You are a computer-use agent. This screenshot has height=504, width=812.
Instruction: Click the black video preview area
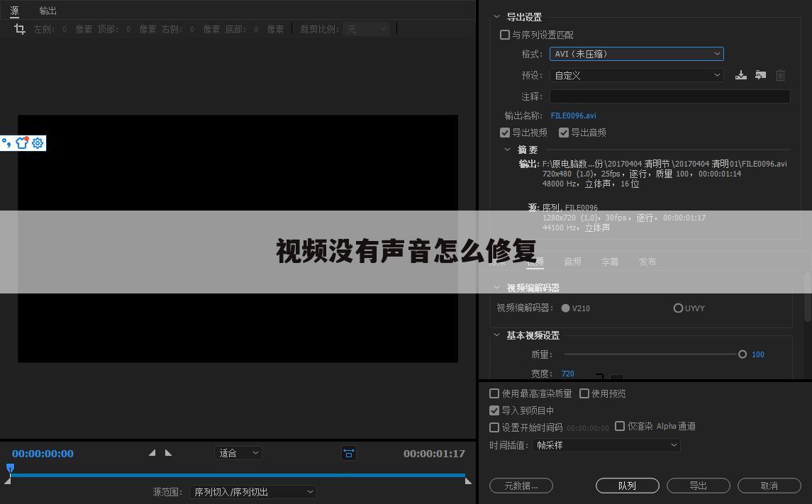pos(238,239)
